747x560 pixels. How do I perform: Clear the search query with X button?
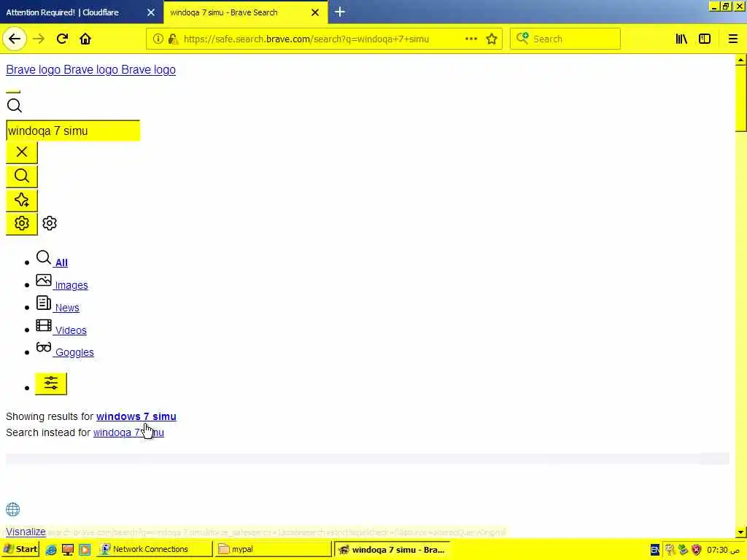[x=21, y=152]
